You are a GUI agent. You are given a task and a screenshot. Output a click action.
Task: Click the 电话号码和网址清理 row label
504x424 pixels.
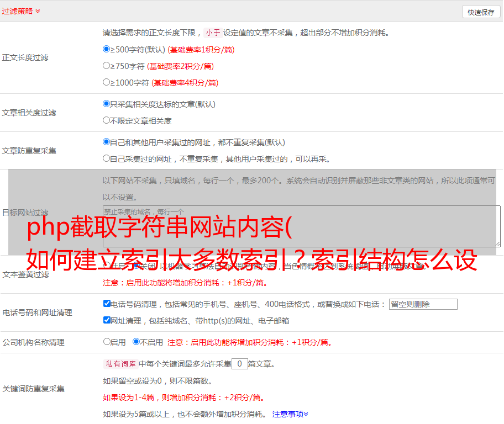pyautogui.click(x=37, y=313)
